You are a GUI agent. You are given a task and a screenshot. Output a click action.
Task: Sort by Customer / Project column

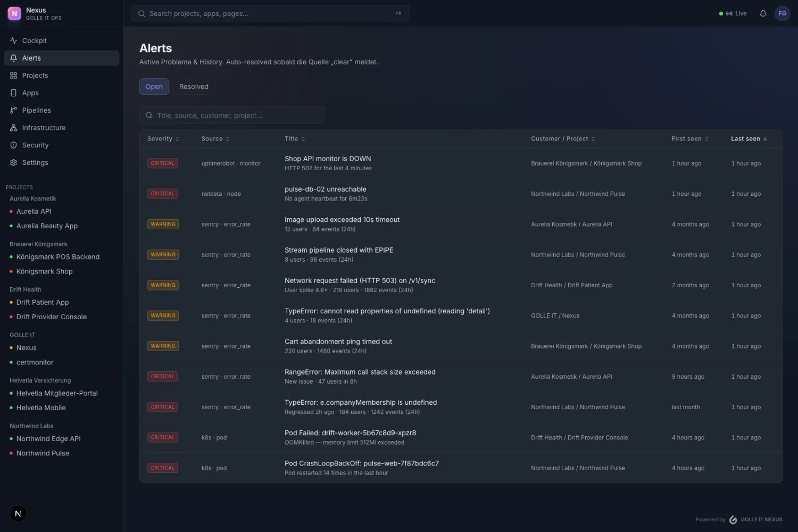pyautogui.click(x=563, y=139)
